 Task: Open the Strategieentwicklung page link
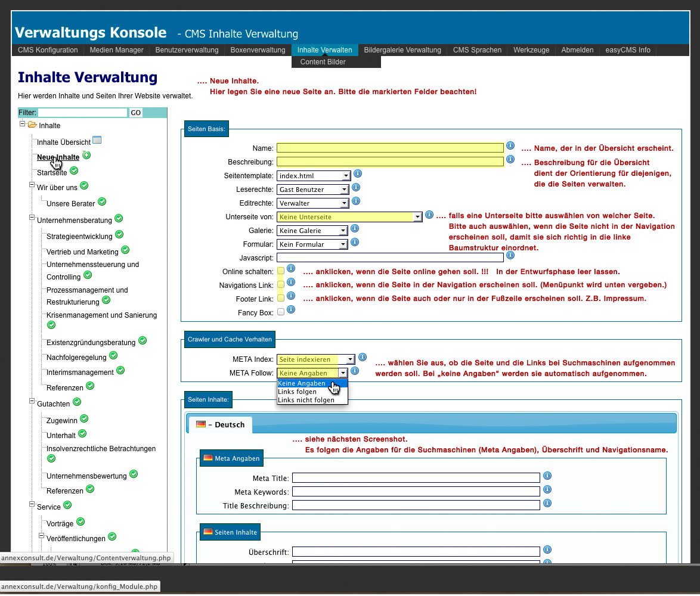pyautogui.click(x=79, y=237)
